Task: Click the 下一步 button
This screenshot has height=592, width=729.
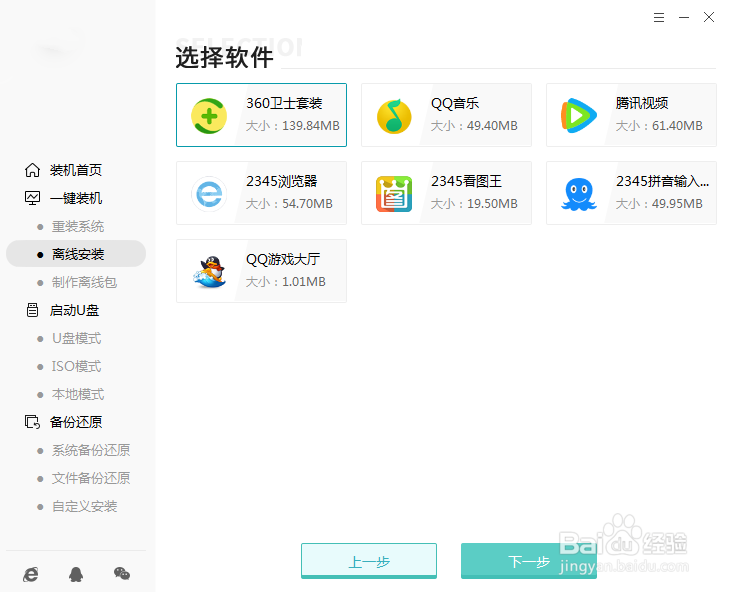Action: coord(529,560)
